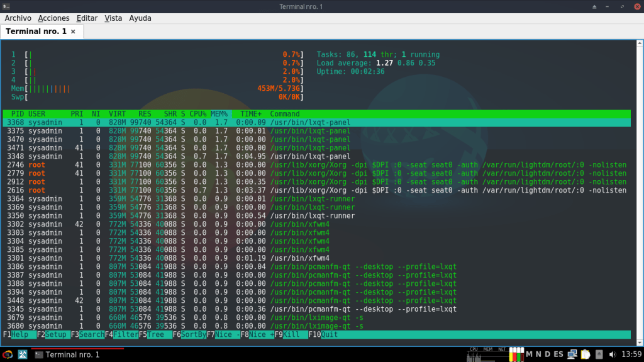Viewport: 644px width, 362px height.
Task: Close the Terminal nro. 1 tab
Action: (73, 31)
